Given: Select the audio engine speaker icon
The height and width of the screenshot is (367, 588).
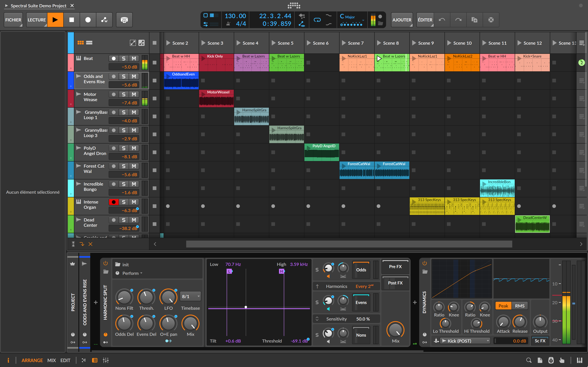Looking at the screenshot, I should click(551, 360).
